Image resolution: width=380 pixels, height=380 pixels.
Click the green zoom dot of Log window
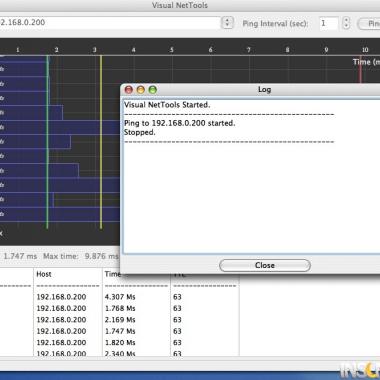153,90
